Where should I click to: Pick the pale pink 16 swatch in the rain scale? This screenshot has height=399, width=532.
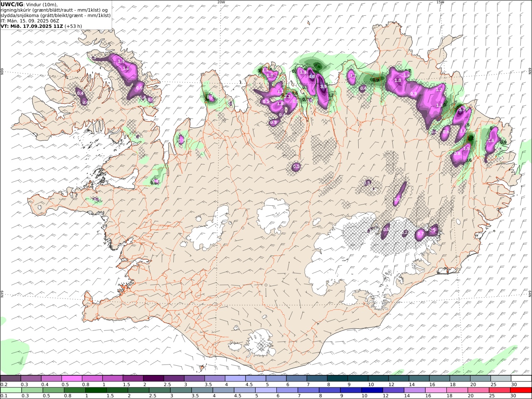point(436,390)
